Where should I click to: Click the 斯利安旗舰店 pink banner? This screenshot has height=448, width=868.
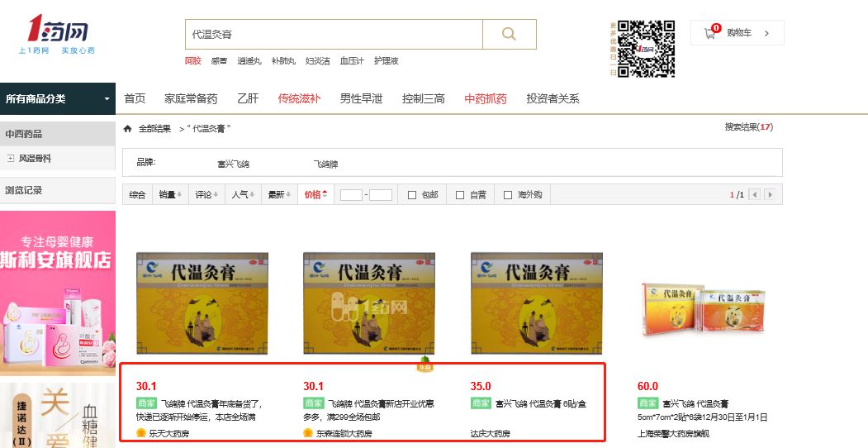click(58, 293)
